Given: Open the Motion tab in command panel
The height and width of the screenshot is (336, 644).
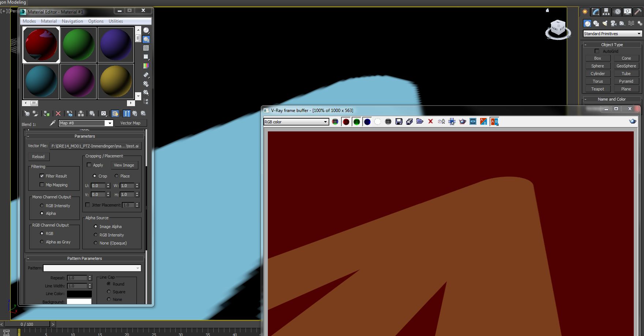Looking at the screenshot, I should pyautogui.click(x=617, y=12).
